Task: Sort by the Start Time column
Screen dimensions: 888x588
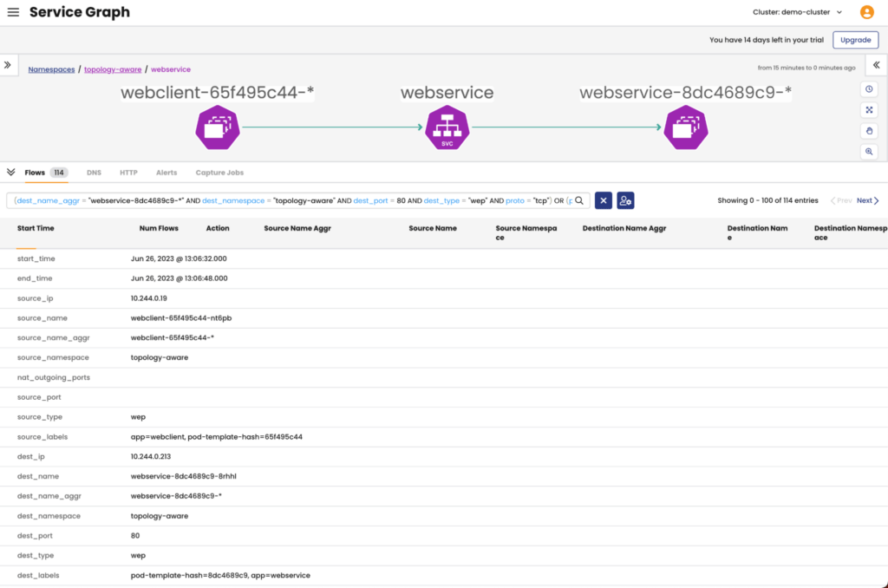Action: coord(36,228)
